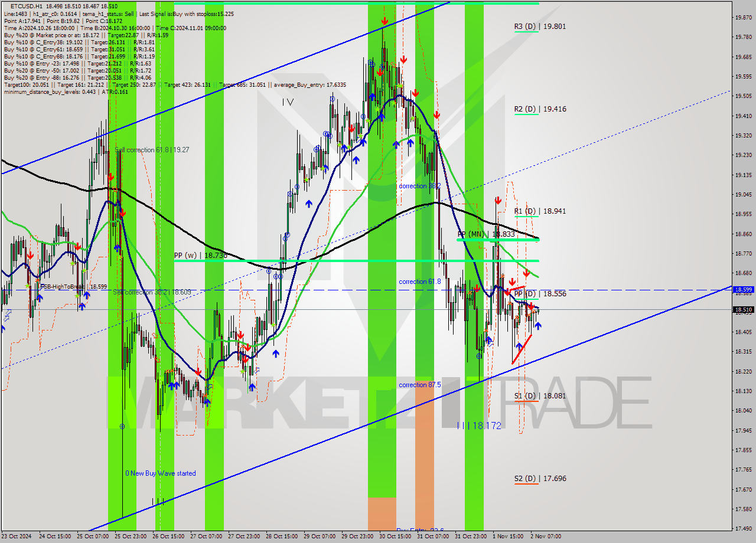Click the wave III 18.172 label

point(480,425)
